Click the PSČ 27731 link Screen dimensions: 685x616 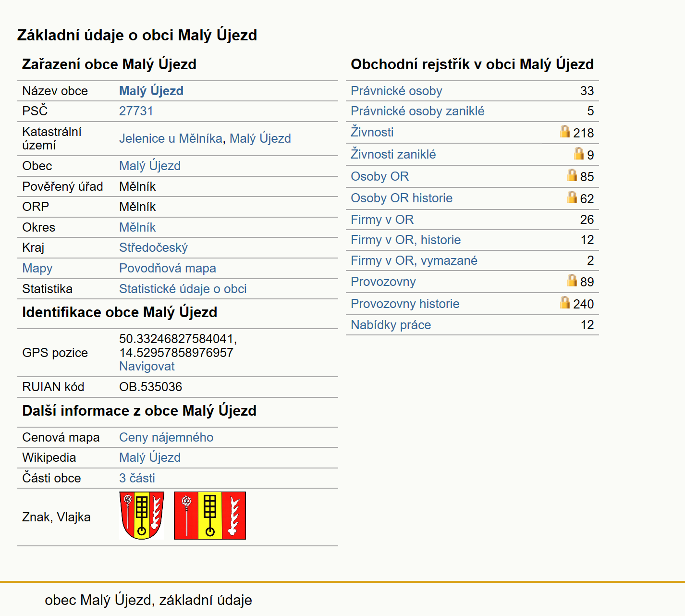[x=136, y=111]
